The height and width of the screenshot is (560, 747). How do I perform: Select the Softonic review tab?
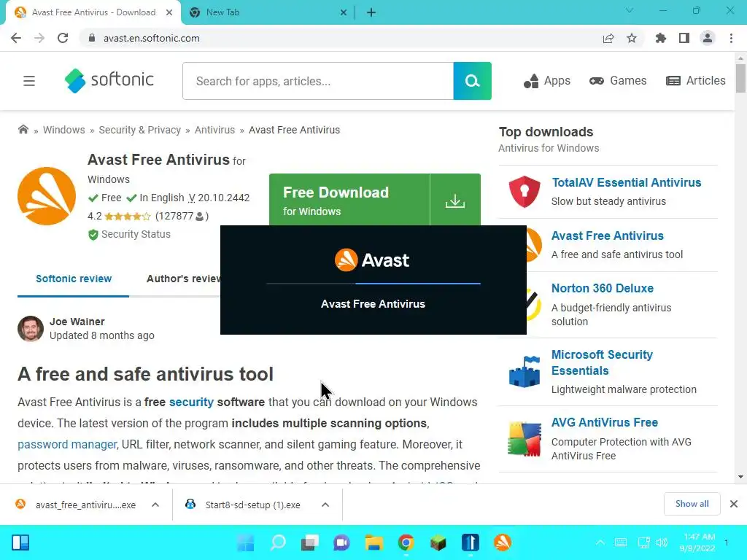click(74, 279)
